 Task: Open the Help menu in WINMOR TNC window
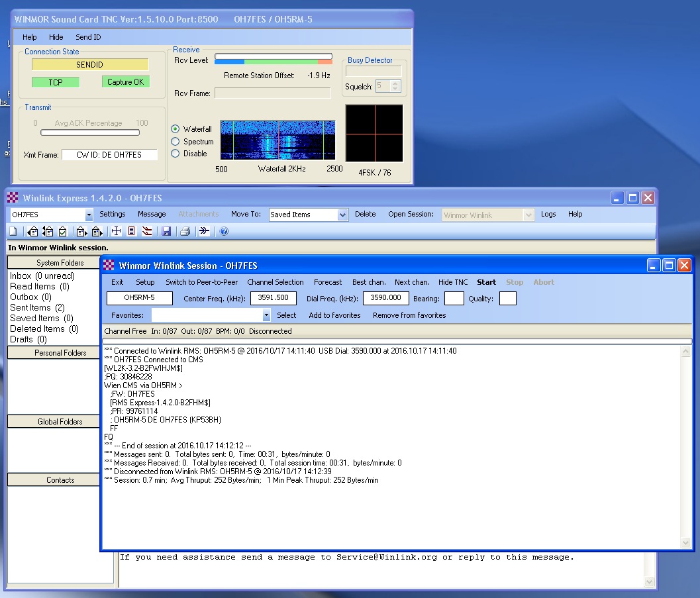coord(29,37)
